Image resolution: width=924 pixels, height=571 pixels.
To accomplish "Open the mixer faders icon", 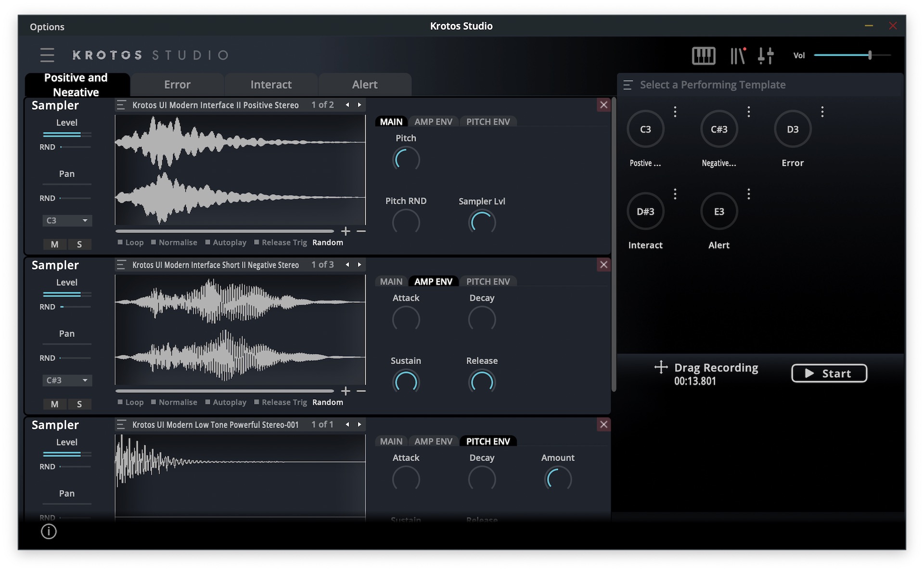I will click(765, 55).
